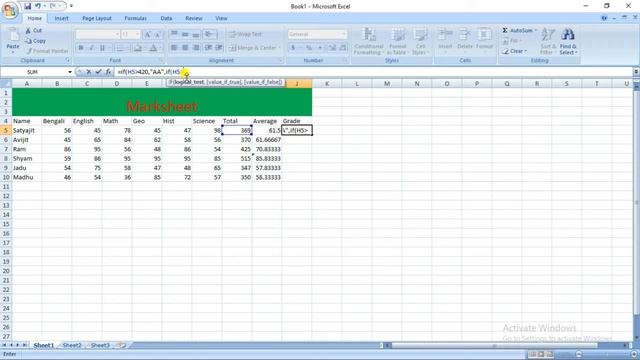The width and height of the screenshot is (640, 360).
Task: Expand the Clipboard dialog launcher
Action: point(68,60)
